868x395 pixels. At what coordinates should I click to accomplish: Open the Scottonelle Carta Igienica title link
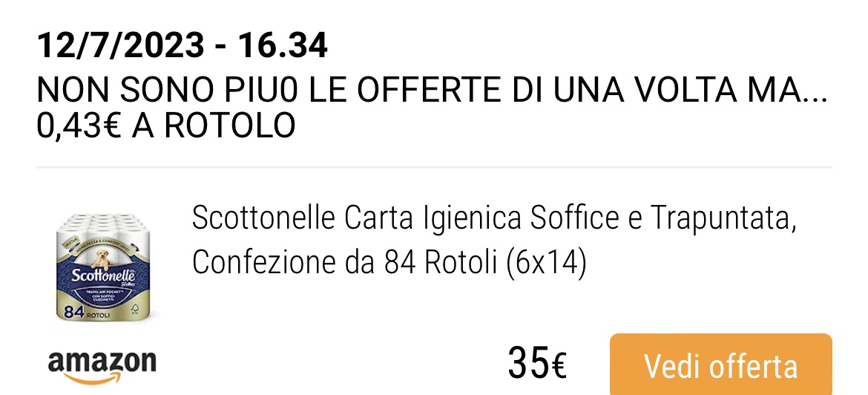494,219
